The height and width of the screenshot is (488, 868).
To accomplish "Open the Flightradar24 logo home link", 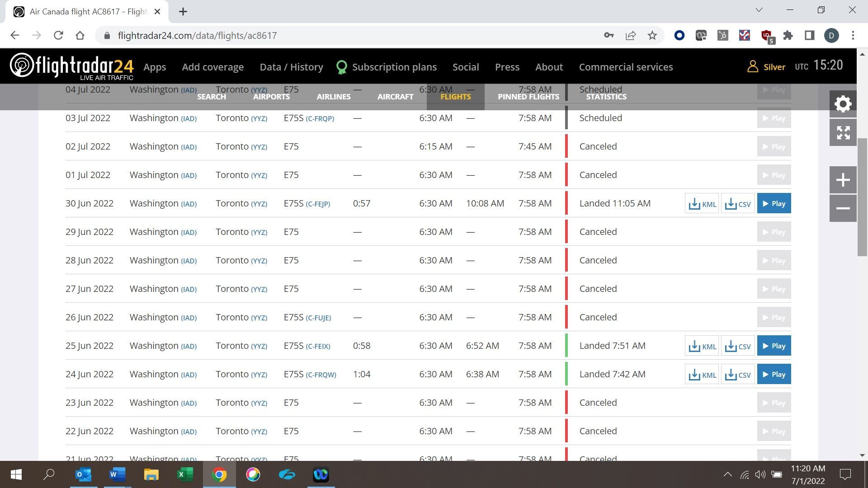I will coord(71,66).
